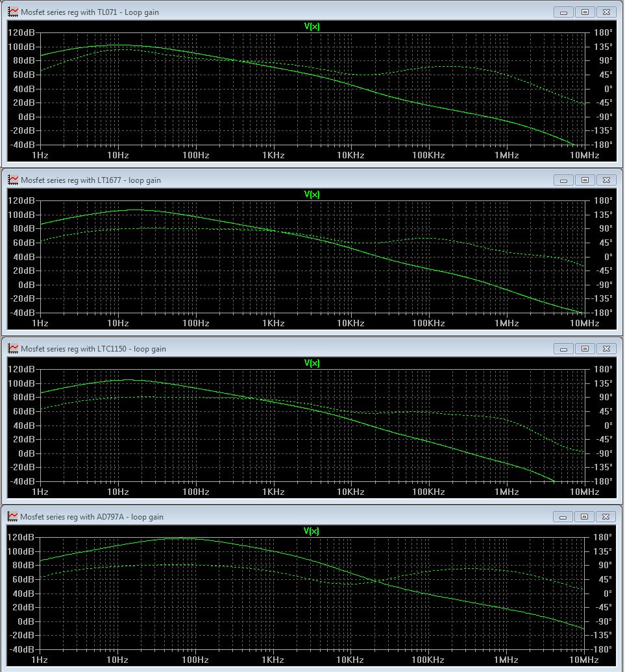
Task: Click the 100KHz frequency label in LT1677 plot
Action: (x=428, y=323)
